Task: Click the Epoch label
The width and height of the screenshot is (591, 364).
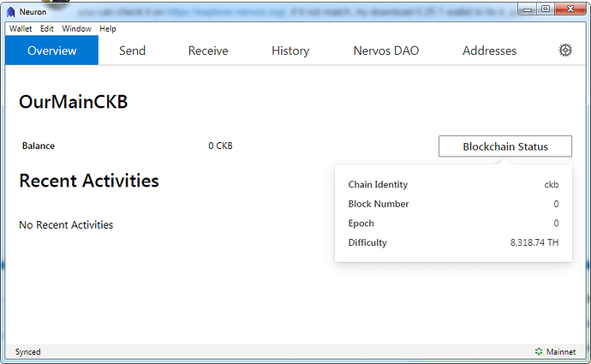Action: [x=361, y=223]
